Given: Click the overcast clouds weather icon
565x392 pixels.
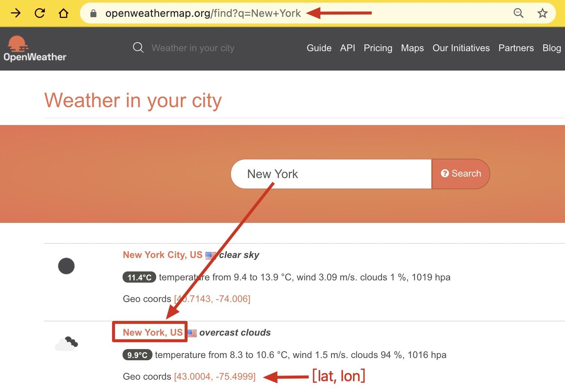Looking at the screenshot, I should coord(67,343).
